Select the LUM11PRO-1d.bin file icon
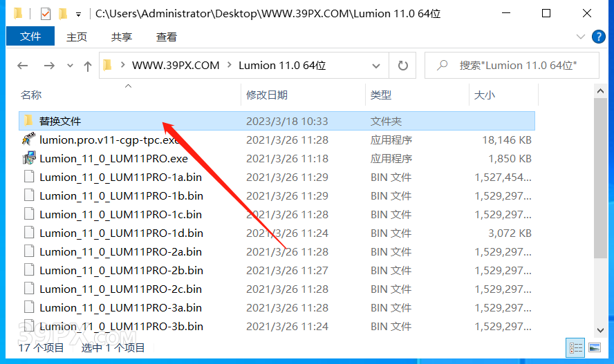The height and width of the screenshot is (364, 614). pos(29,233)
